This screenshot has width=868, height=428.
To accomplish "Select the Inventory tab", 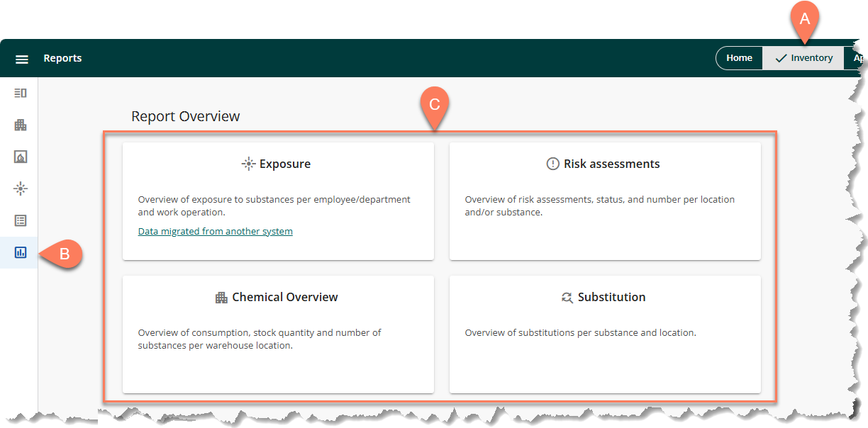I will (803, 58).
